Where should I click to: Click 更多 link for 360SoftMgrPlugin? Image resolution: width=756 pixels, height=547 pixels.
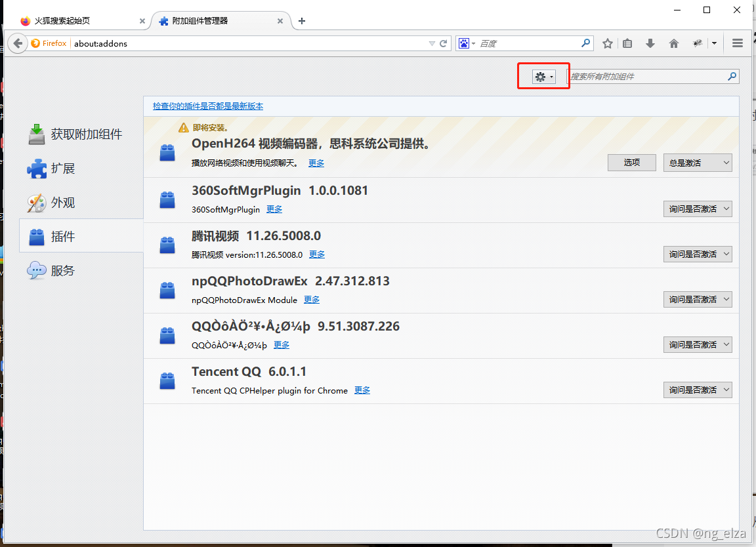pyautogui.click(x=274, y=209)
